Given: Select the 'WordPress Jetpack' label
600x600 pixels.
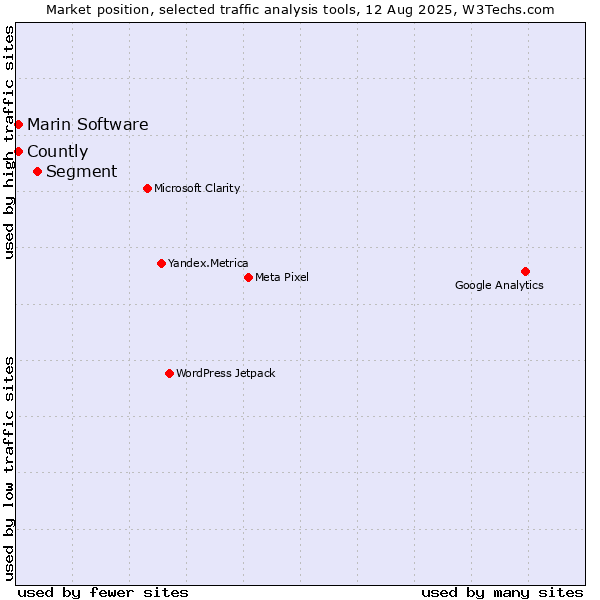Looking at the screenshot, I should [x=226, y=373].
